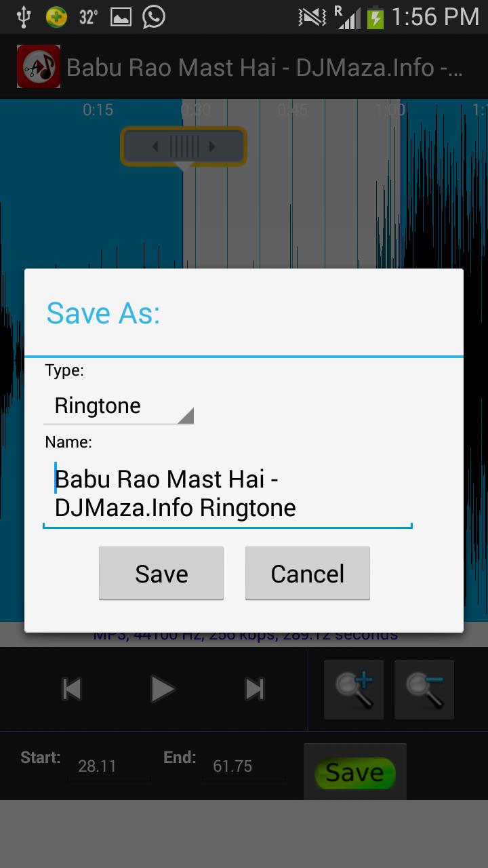Open the Ringtone type dropdown
The height and width of the screenshot is (868, 488).
point(119,406)
